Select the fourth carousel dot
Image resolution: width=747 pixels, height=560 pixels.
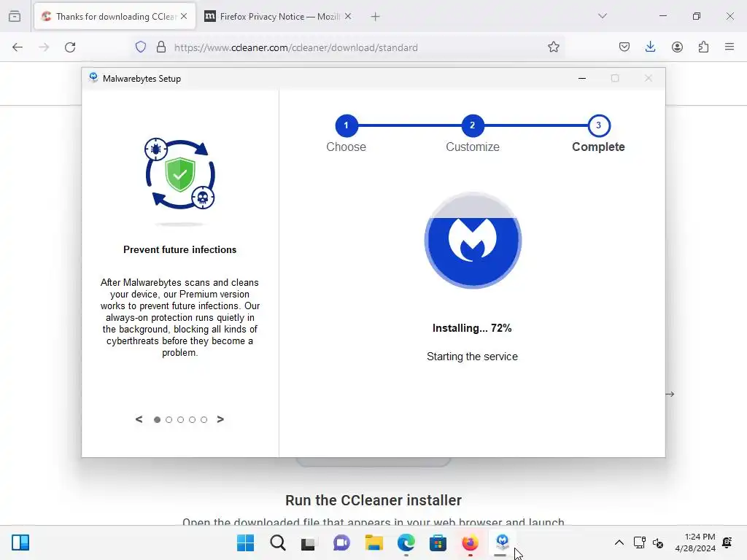(x=192, y=419)
